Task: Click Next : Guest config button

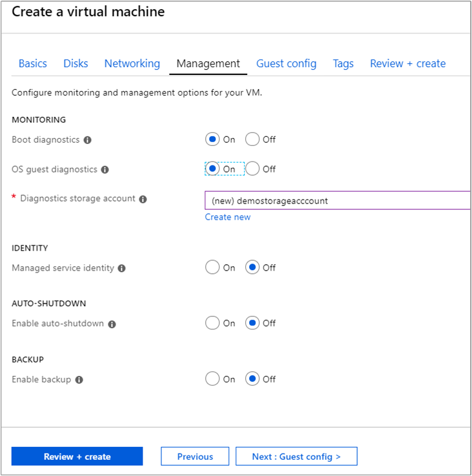Action: pos(296,456)
